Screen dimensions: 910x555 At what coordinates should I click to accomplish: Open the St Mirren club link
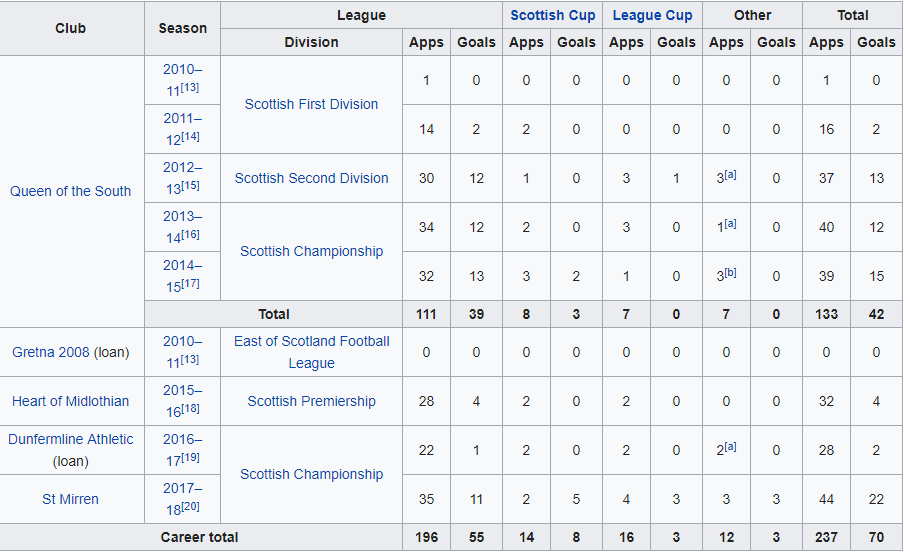[x=70, y=499]
